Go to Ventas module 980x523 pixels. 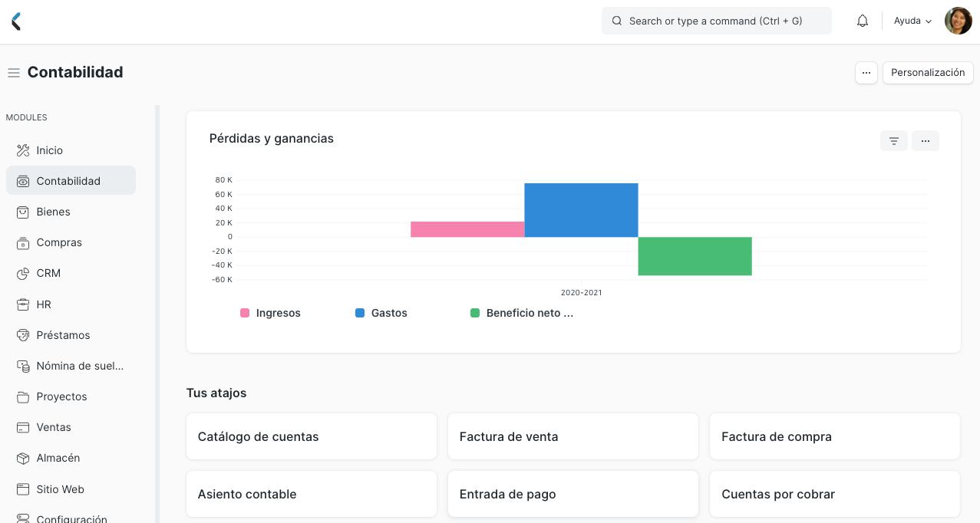coord(71,427)
